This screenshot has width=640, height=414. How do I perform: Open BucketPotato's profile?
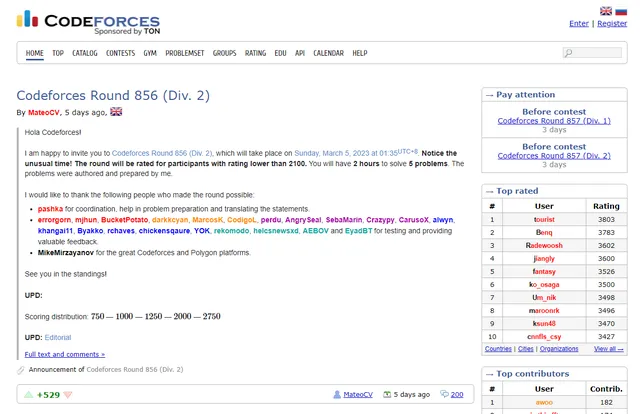[x=124, y=220]
